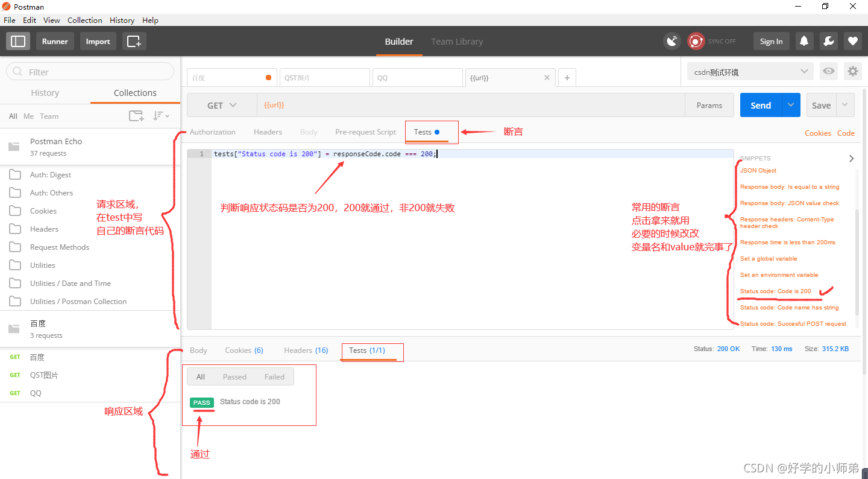Close the {{url}} request tab

(x=547, y=77)
